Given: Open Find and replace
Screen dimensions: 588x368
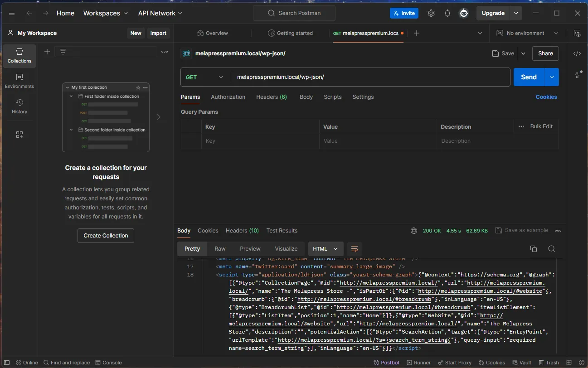Looking at the screenshot, I should tap(66, 363).
